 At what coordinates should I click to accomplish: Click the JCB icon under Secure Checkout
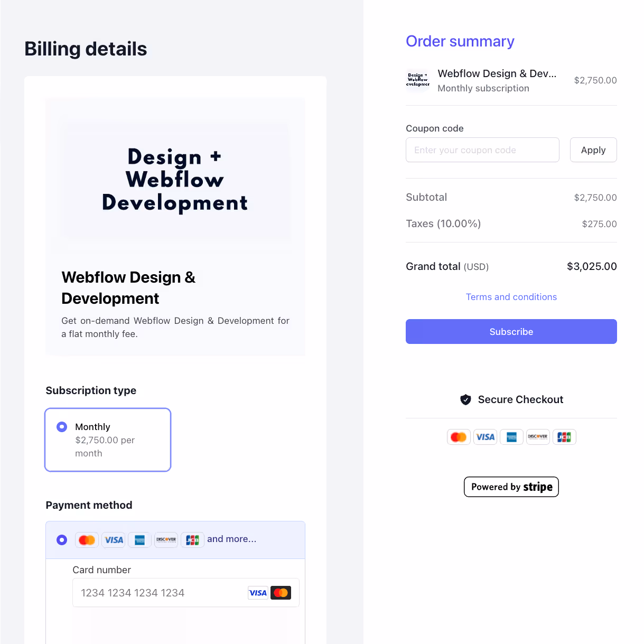point(564,437)
